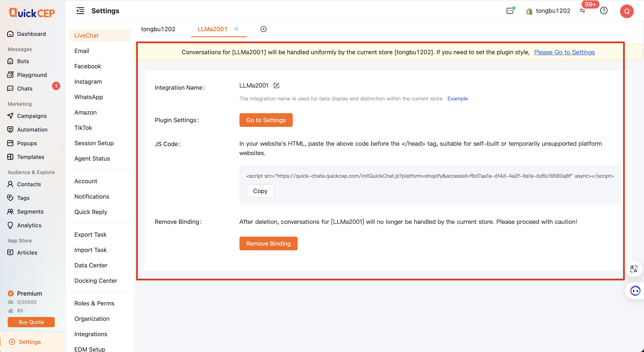Edit the integration name pencil icon

pyautogui.click(x=276, y=85)
